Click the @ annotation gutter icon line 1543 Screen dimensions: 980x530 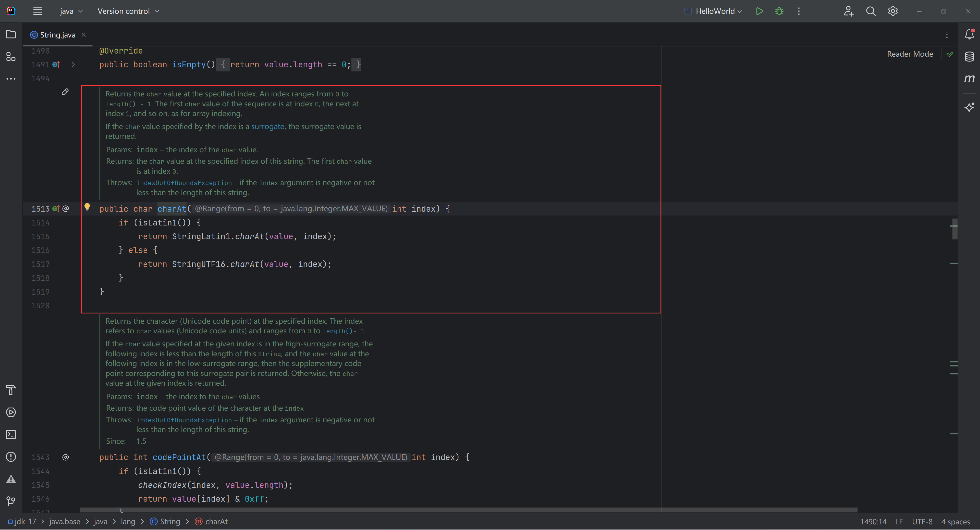[65, 457]
